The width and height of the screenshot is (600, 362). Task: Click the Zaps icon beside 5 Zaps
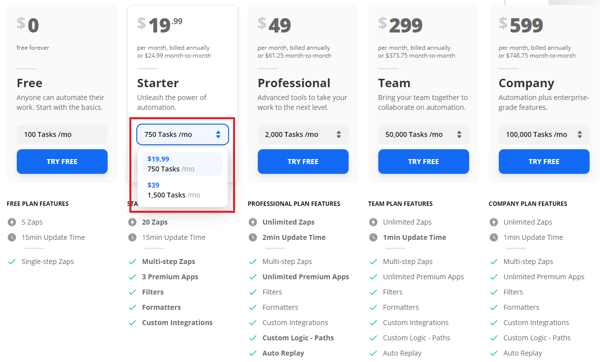(x=12, y=222)
